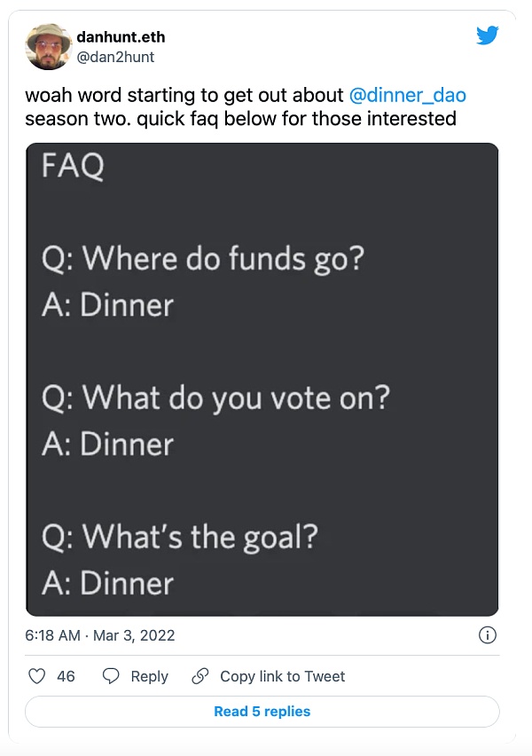Click the chain link copy icon
This screenshot has height=756, width=532.
(x=200, y=676)
